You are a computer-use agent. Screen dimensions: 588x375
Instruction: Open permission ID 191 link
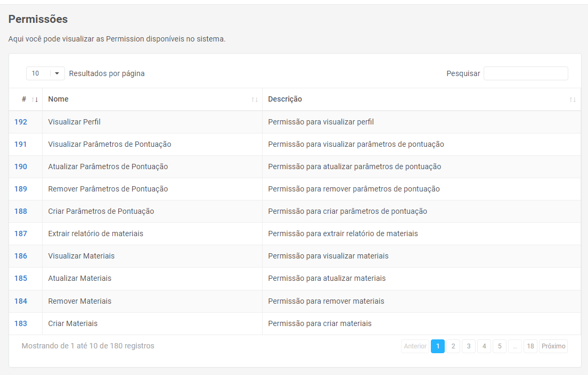click(21, 144)
